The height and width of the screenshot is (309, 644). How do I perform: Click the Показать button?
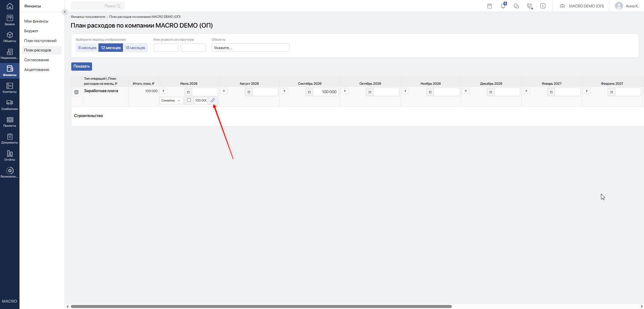82,66
